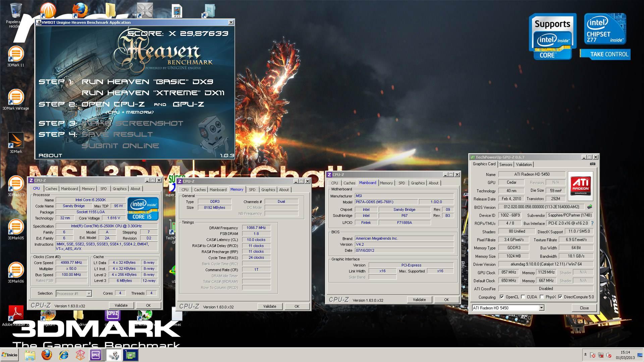Viewport: 644px width, 362px height.
Task: Click the GPU-Z BIOS save chip icon
Action: pyautogui.click(x=590, y=207)
